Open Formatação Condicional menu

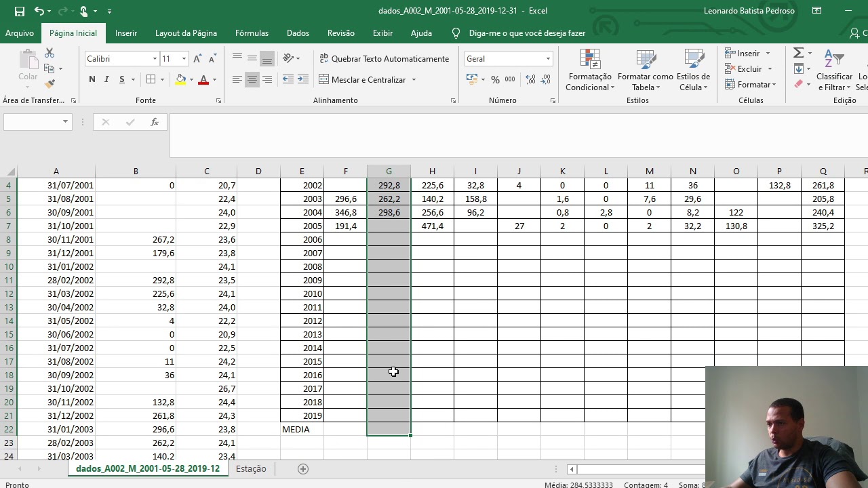pyautogui.click(x=590, y=70)
